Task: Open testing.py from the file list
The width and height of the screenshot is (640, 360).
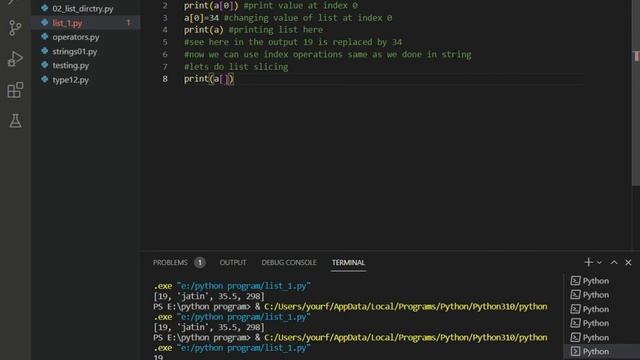Action: (71, 65)
